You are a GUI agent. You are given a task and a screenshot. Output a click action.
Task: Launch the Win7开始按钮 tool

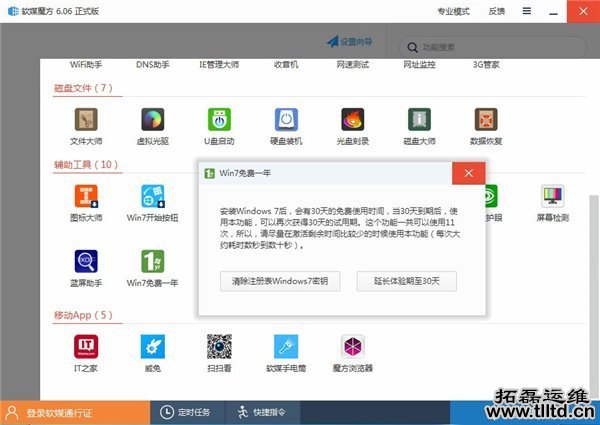[153, 196]
